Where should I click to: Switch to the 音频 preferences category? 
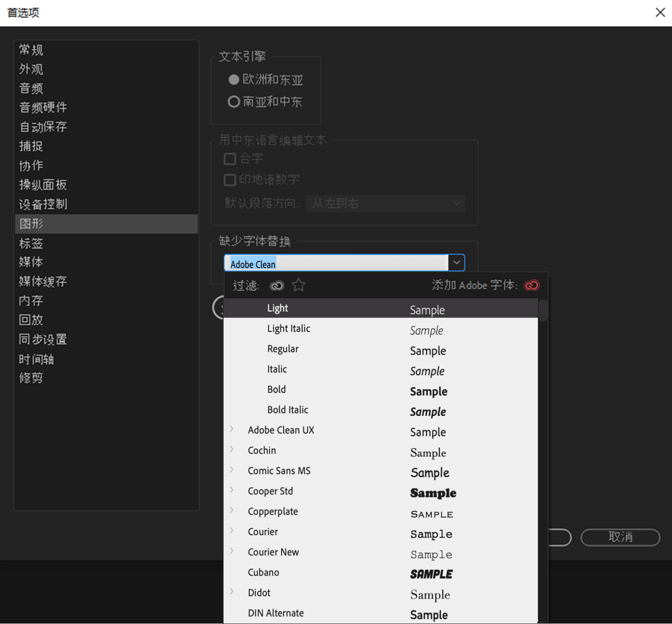point(31,88)
